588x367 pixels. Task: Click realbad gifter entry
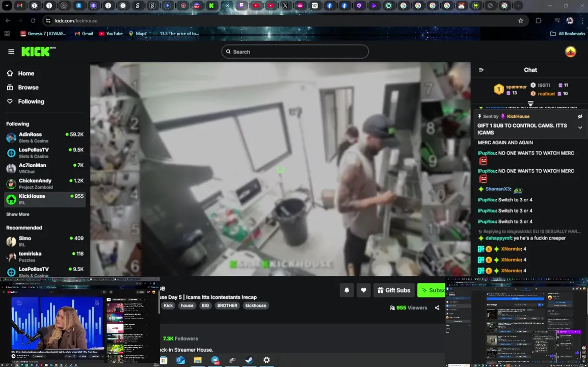click(549, 94)
